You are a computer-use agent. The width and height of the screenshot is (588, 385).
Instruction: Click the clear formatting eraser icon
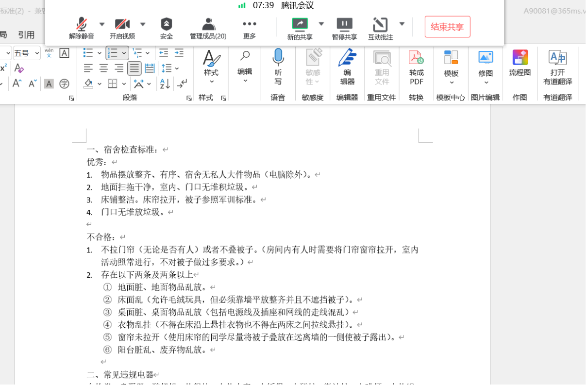(19, 68)
